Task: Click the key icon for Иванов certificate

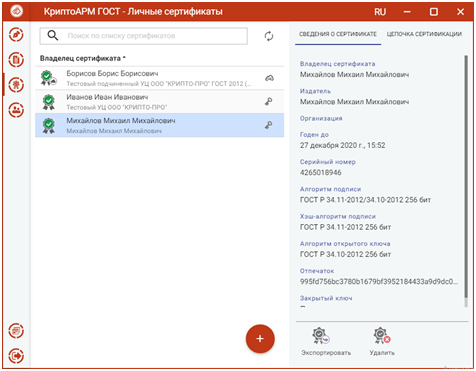Action: pos(269,102)
